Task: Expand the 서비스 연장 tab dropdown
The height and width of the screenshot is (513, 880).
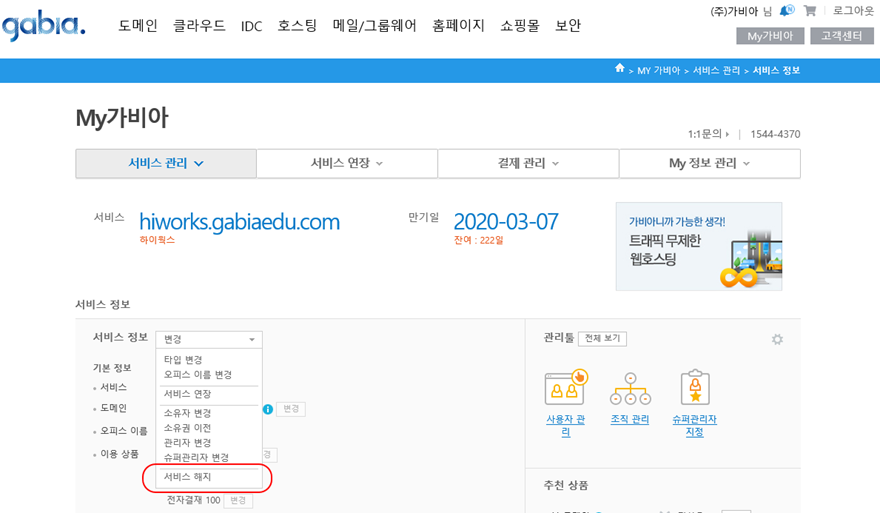Action: (x=347, y=163)
